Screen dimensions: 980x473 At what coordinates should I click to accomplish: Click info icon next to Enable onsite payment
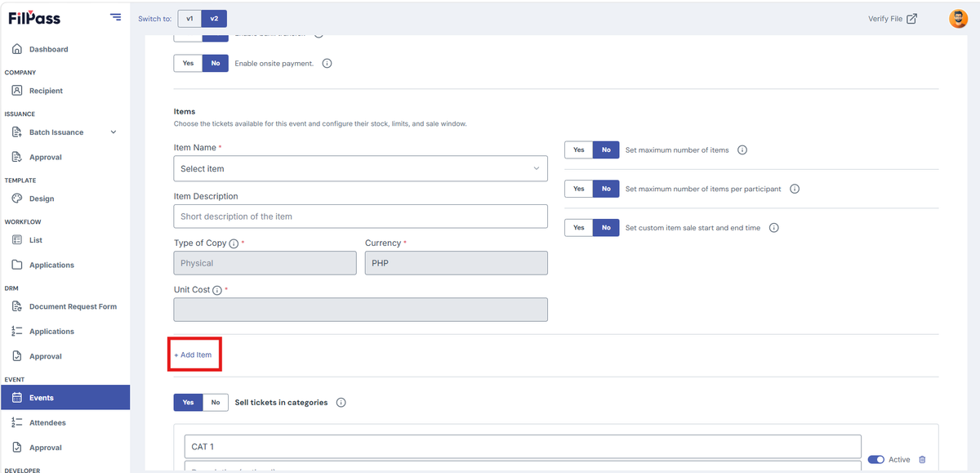pyautogui.click(x=327, y=64)
